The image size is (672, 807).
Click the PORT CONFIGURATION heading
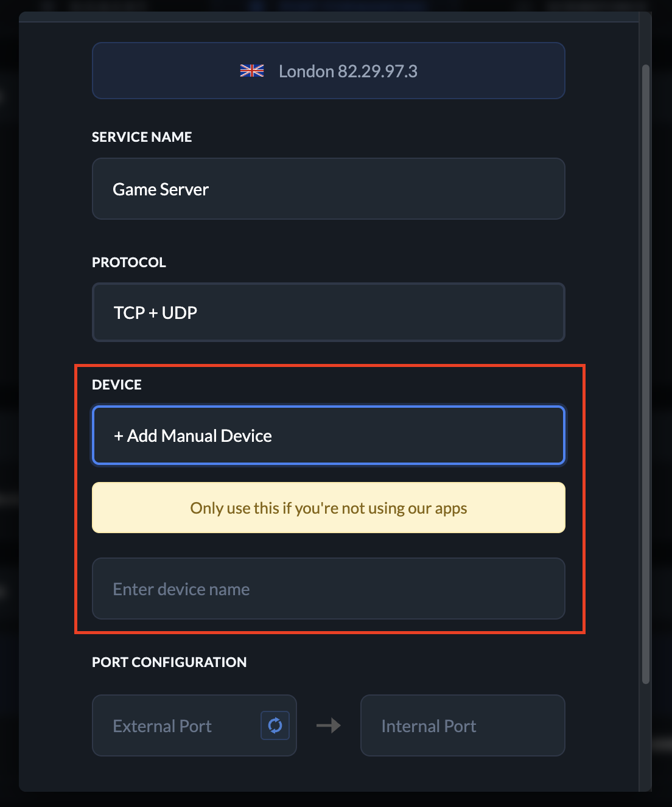coord(169,662)
